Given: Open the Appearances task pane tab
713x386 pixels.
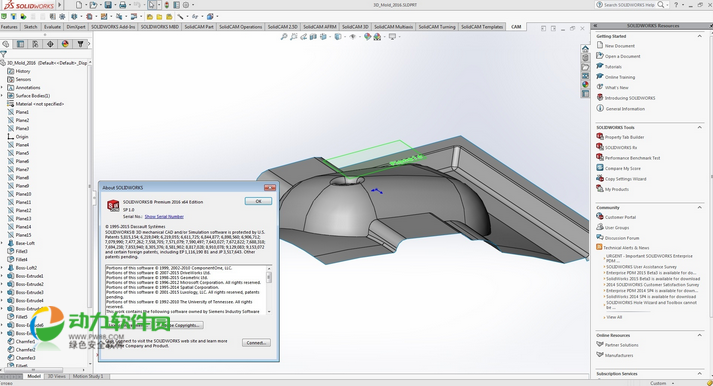Looking at the screenshot, I should pyautogui.click(x=585, y=85).
